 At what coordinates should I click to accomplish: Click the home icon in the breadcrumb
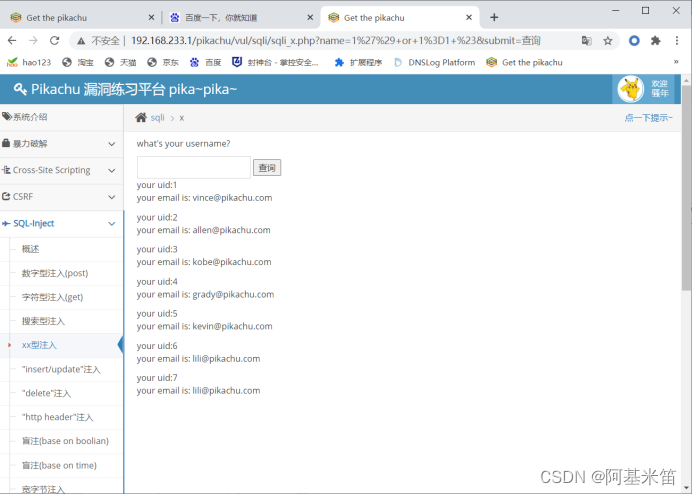[141, 117]
